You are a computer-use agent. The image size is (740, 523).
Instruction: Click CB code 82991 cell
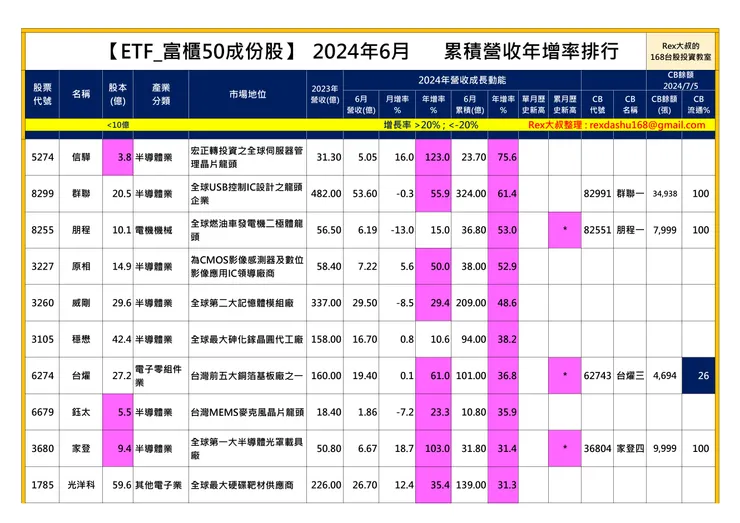pos(597,194)
